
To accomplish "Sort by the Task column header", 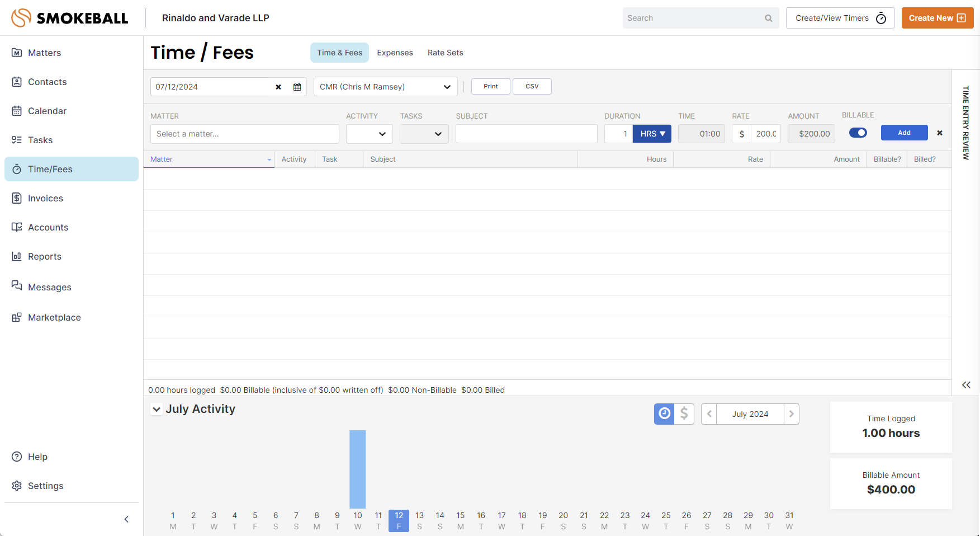I will pos(339,159).
